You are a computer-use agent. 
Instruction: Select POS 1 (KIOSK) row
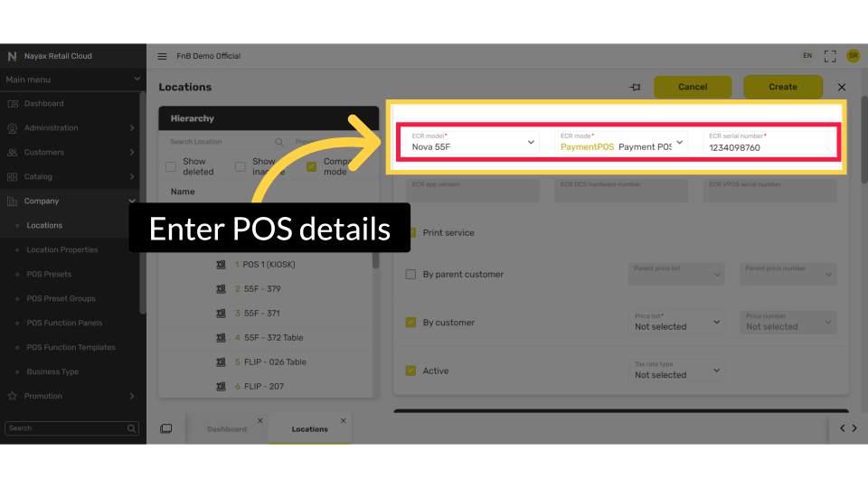(266, 265)
